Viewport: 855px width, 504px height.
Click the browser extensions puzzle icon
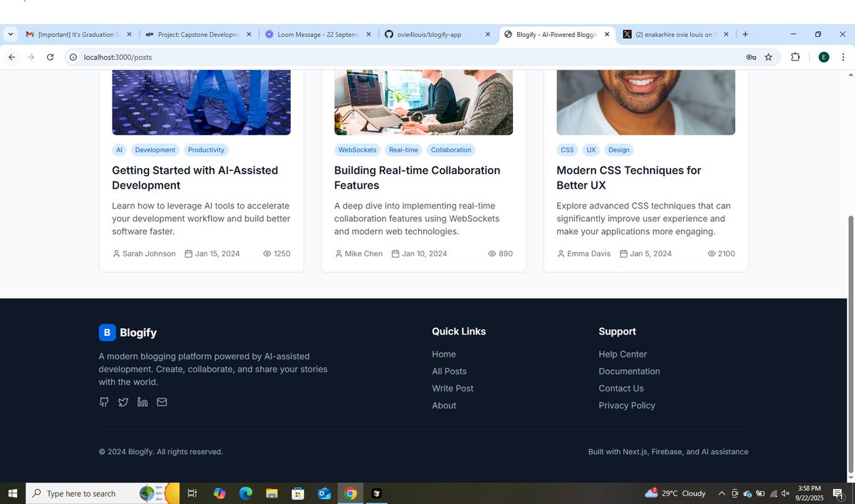coord(795,57)
